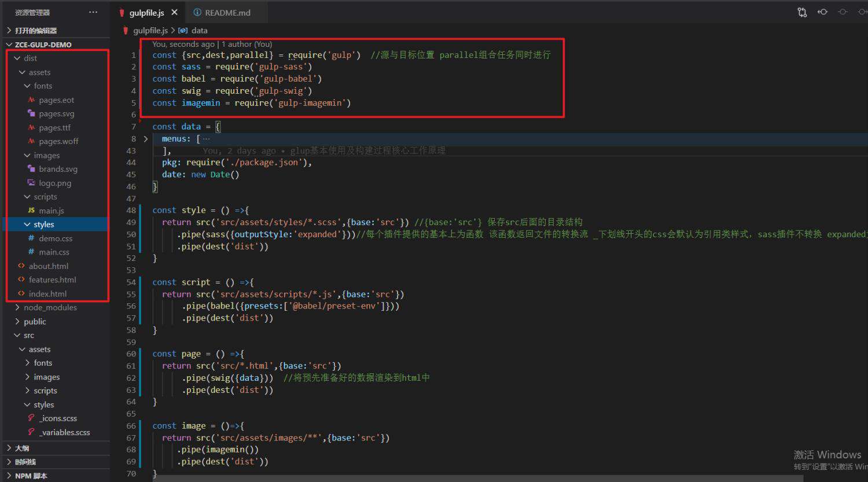The image size is (868, 482).
Task: Close the gulpfile.js tab
Action: point(174,12)
